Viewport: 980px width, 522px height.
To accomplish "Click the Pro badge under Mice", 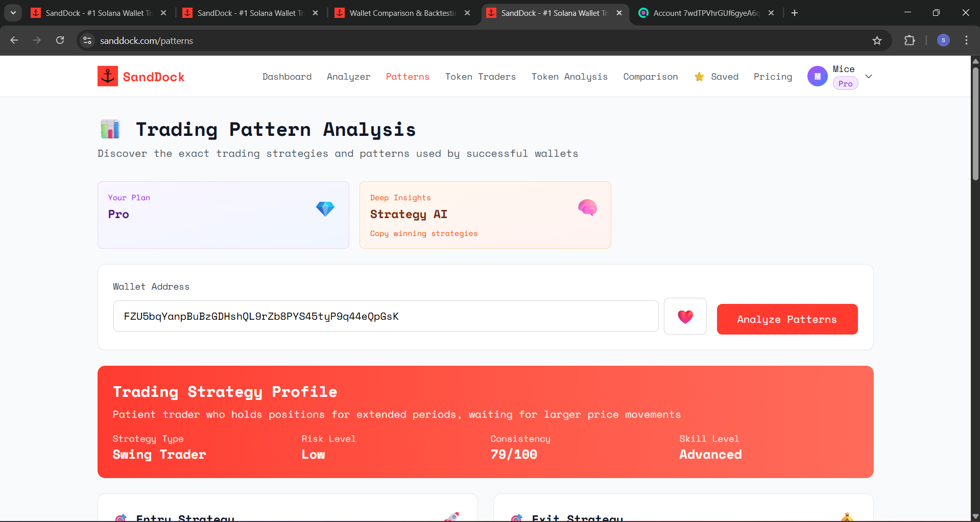I will pos(845,83).
